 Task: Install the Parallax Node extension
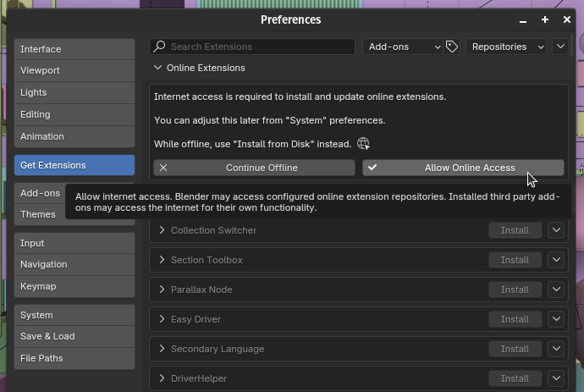click(x=515, y=290)
